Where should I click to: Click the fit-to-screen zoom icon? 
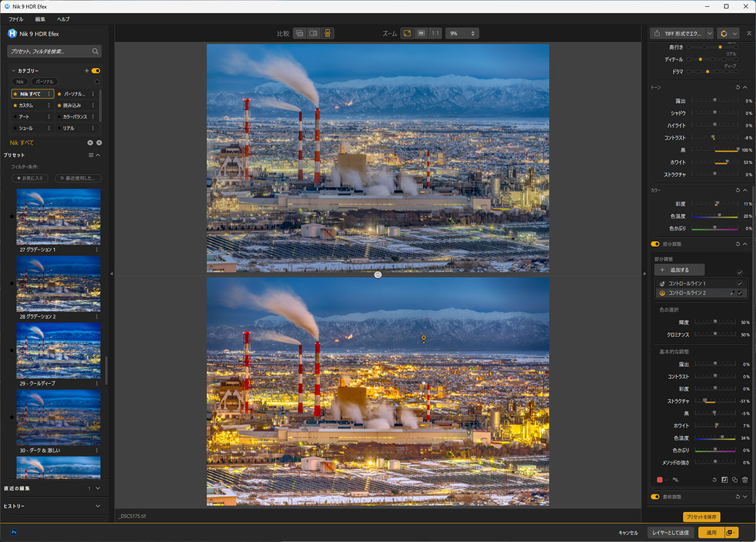point(407,33)
